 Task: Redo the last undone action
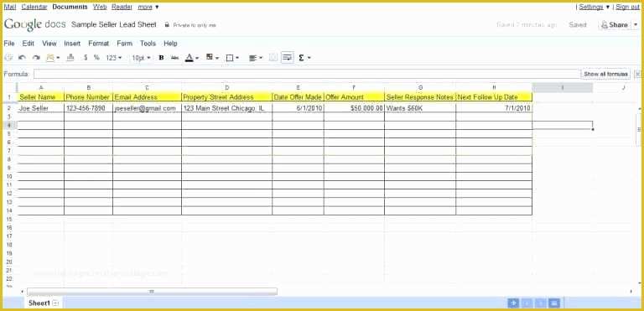point(36,58)
